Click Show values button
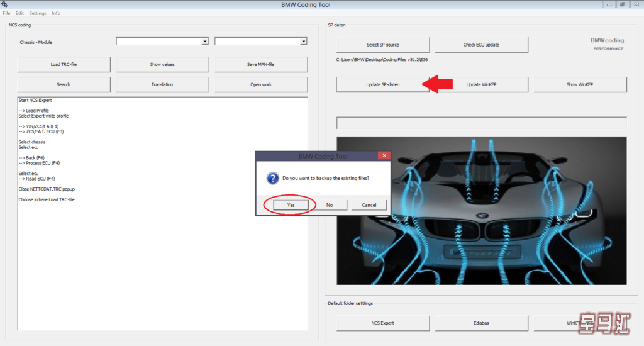The height and width of the screenshot is (346, 644). tap(162, 65)
